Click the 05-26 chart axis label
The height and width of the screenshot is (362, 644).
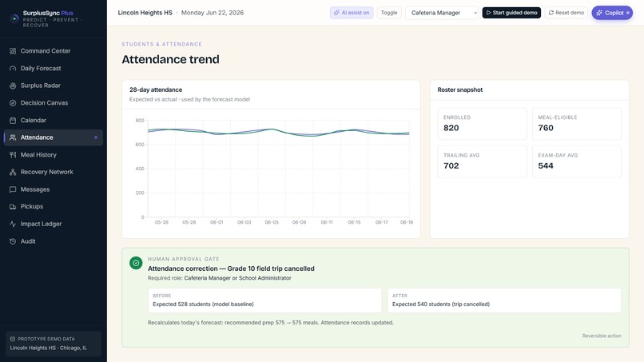point(161,222)
